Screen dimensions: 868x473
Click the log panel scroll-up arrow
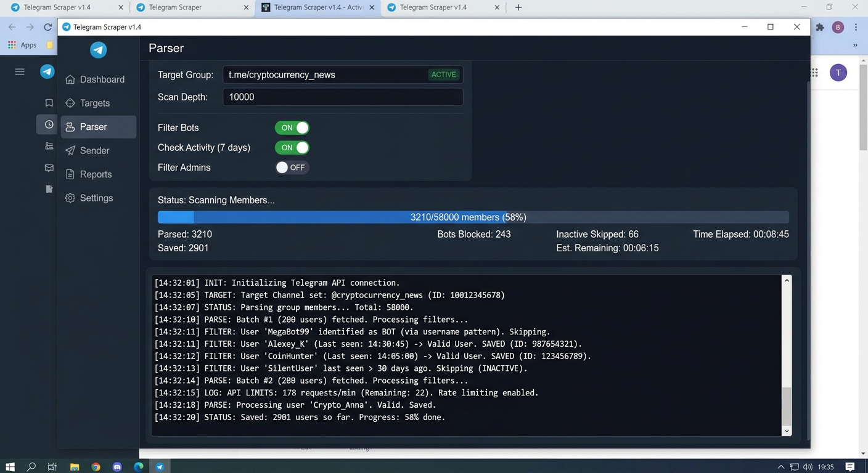tap(787, 280)
